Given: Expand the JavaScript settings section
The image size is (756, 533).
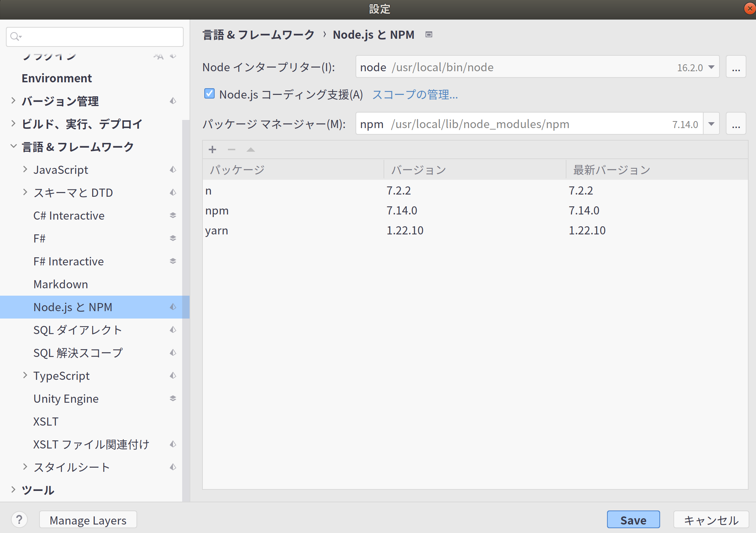Looking at the screenshot, I should (25, 169).
